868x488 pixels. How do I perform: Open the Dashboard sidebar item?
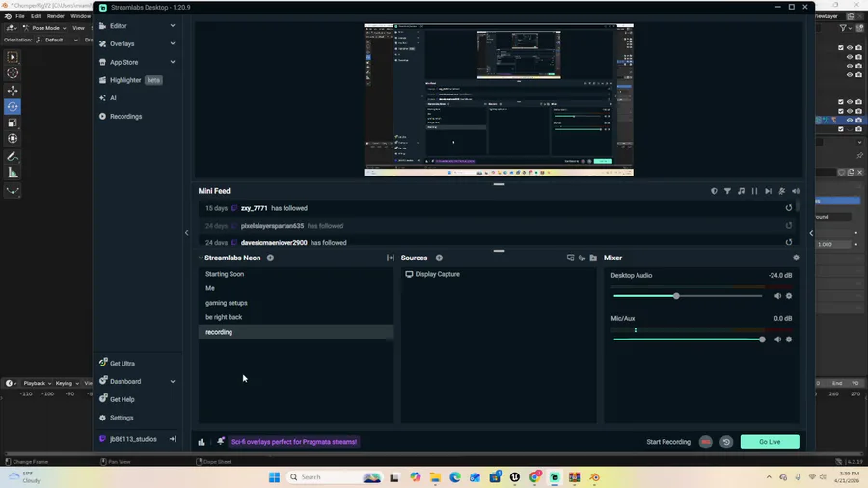pyautogui.click(x=125, y=381)
